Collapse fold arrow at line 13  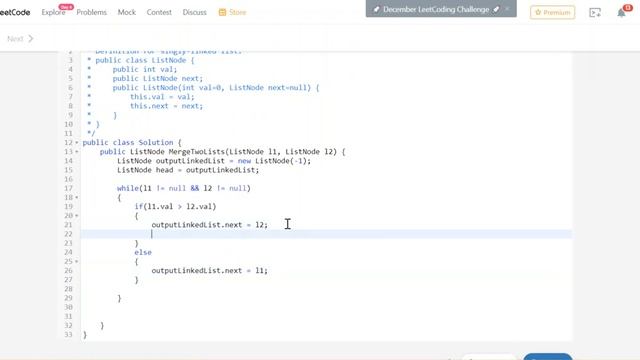(77, 152)
